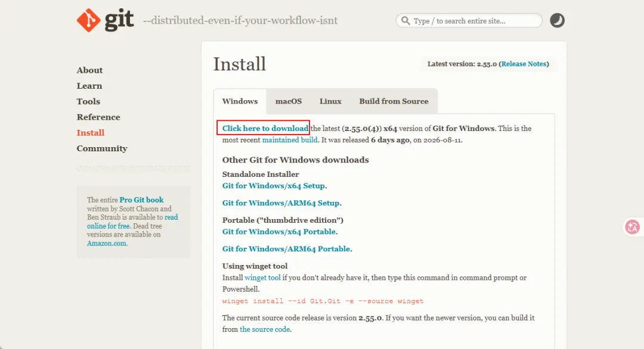Open the source code link
This screenshot has width=644, height=349.
265,329
